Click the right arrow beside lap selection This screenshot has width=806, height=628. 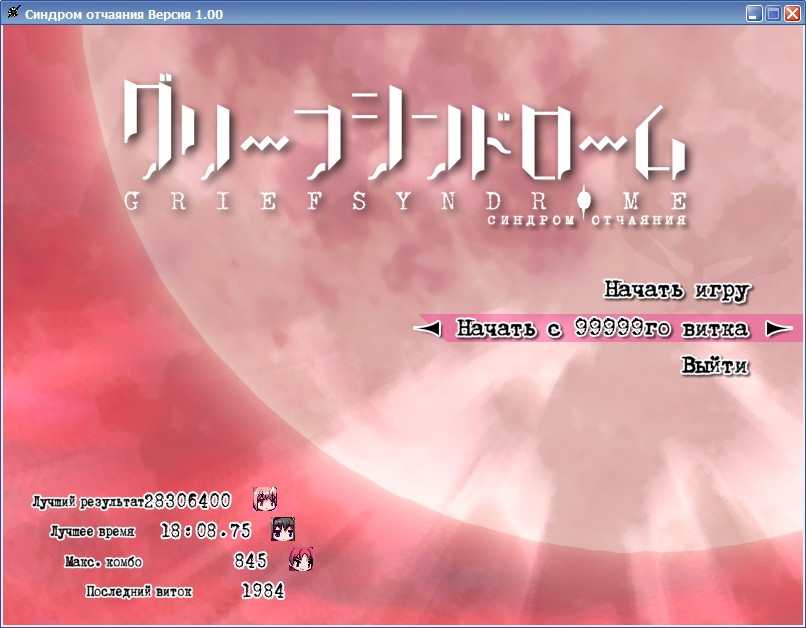coord(779,328)
